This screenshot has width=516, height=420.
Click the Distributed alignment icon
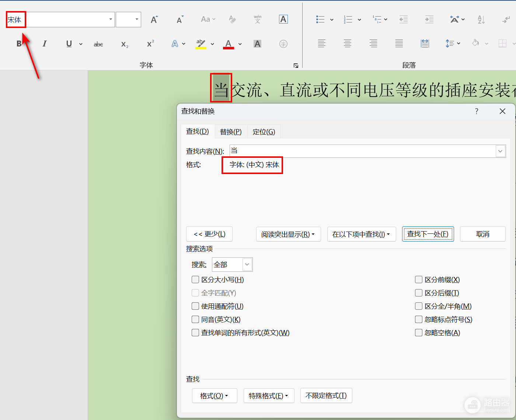(425, 44)
